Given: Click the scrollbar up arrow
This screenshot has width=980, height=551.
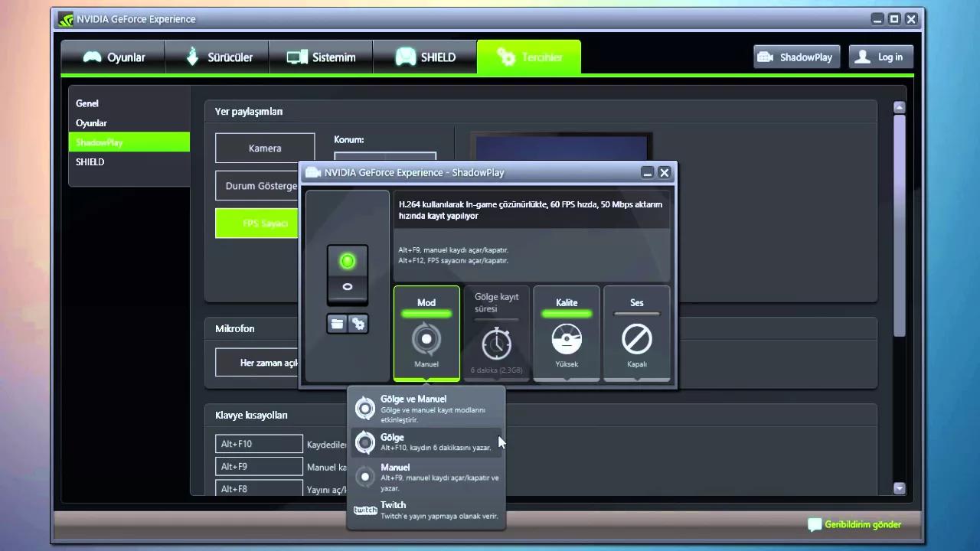Looking at the screenshot, I should coord(900,107).
